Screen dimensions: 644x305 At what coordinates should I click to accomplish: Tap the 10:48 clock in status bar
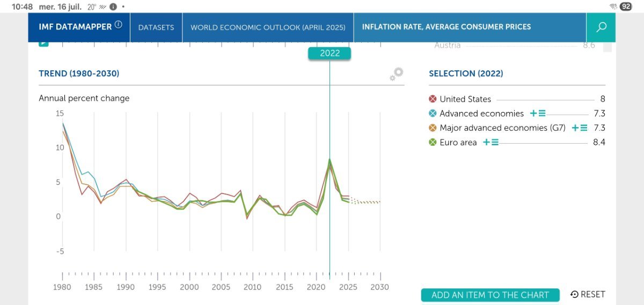23,6
